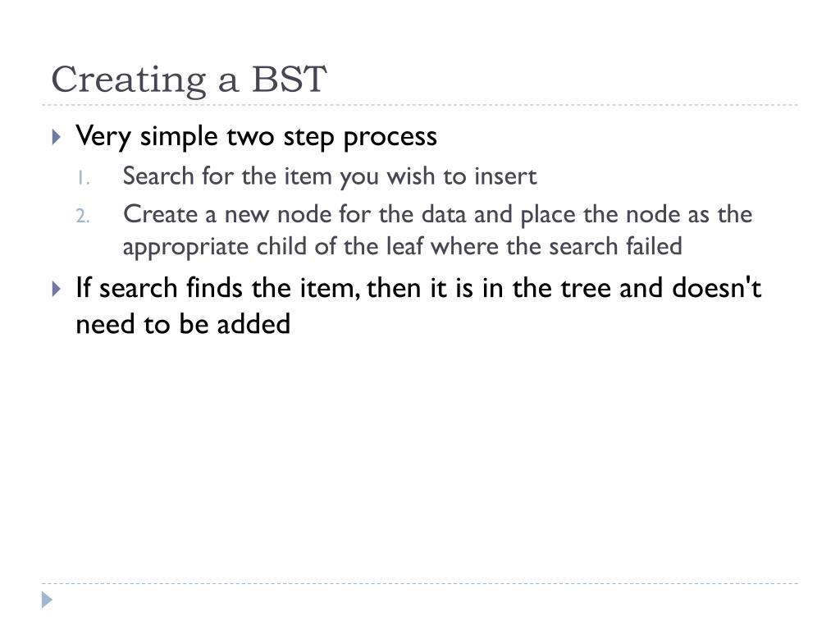Image resolution: width=840 pixels, height=630 pixels.
Task: Click the list number '1.' marker
Action: [x=83, y=178]
